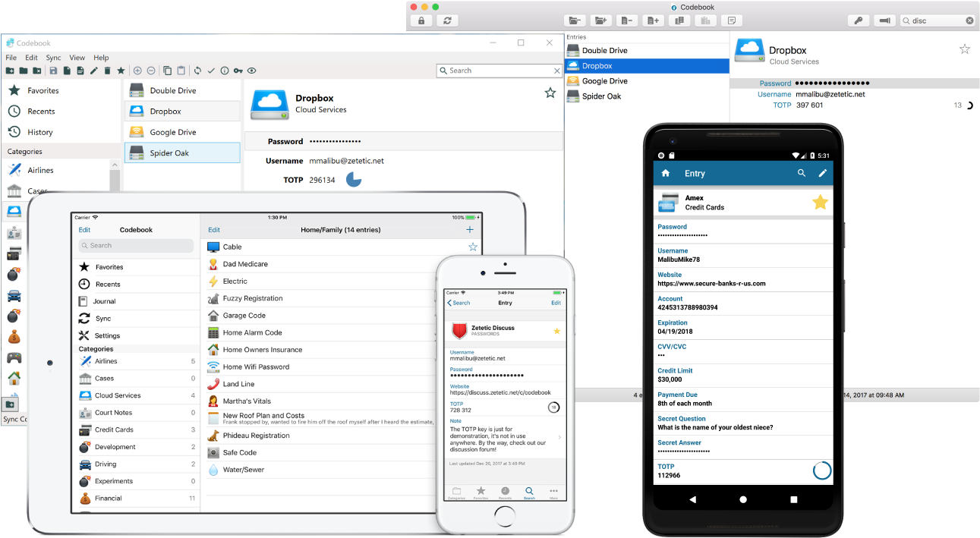The height and width of the screenshot is (538, 980).
Task: Click the filled star icon in Windows toolbar
Action: (121, 71)
